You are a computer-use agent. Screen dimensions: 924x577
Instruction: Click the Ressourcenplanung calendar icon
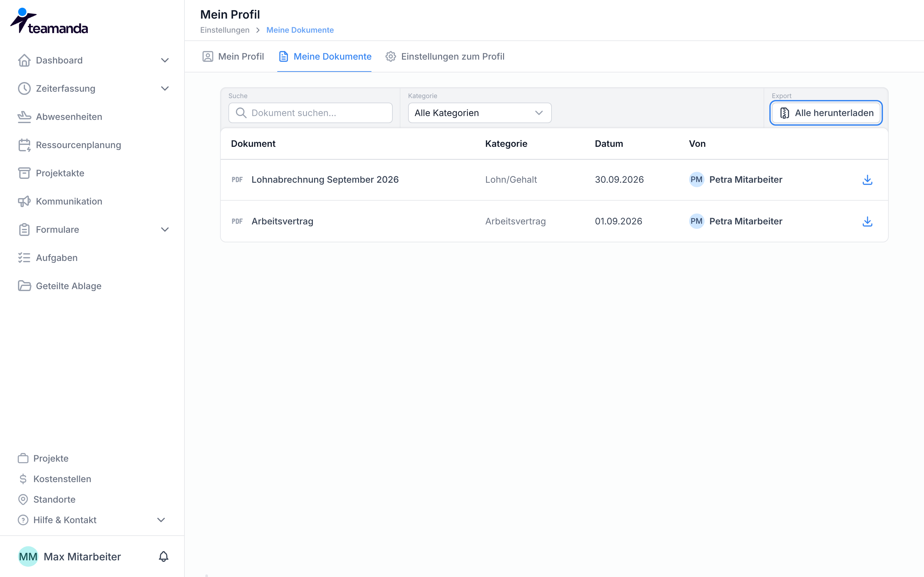[24, 145]
